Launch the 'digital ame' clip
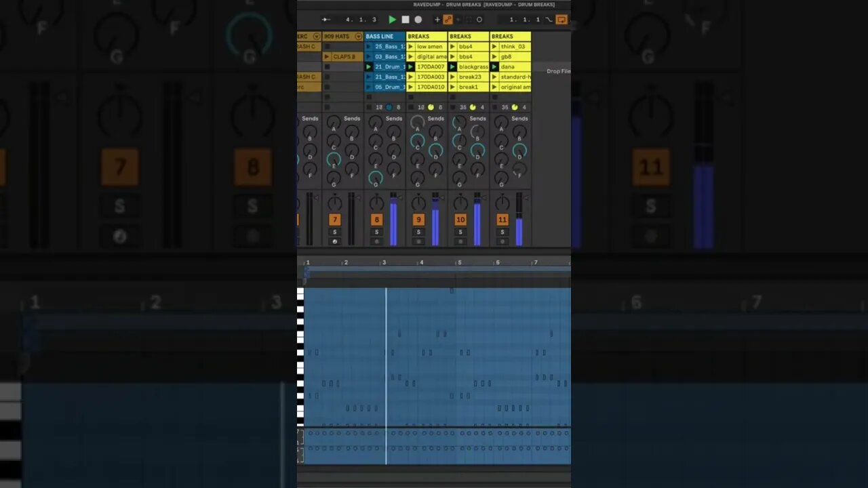This screenshot has height=488, width=868. click(410, 57)
